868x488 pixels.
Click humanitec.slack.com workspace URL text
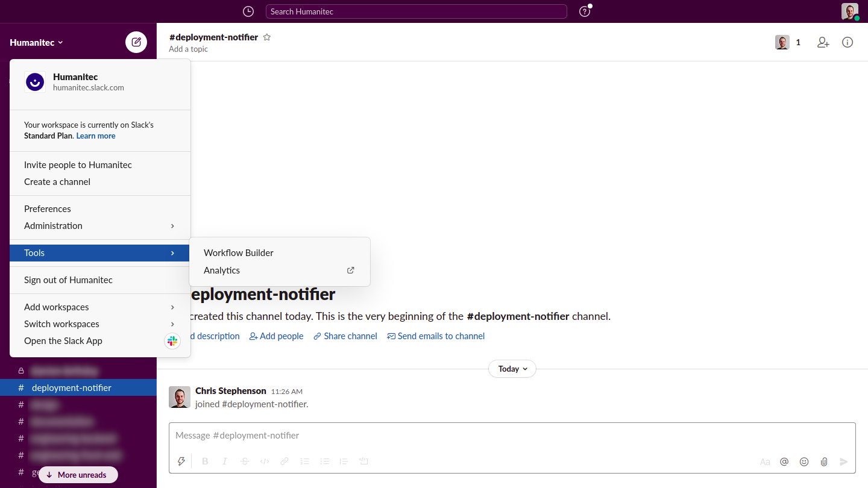coord(89,88)
